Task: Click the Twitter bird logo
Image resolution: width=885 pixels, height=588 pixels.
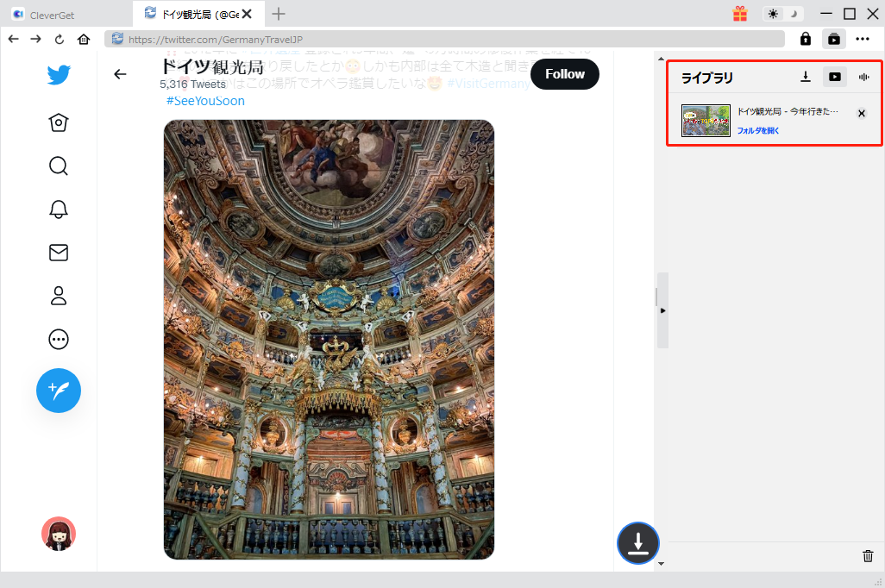Action: click(x=59, y=74)
